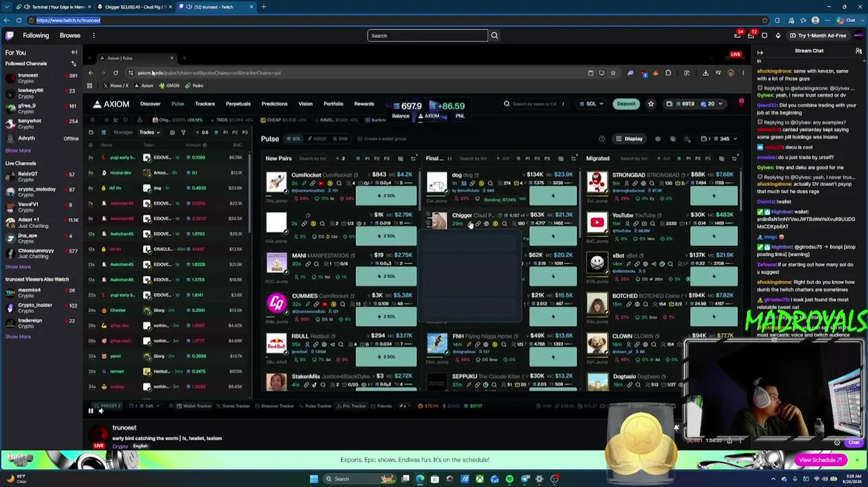The image size is (868, 487).
Task: Click Try 1-Month Ad-Free button
Action: [817, 35]
